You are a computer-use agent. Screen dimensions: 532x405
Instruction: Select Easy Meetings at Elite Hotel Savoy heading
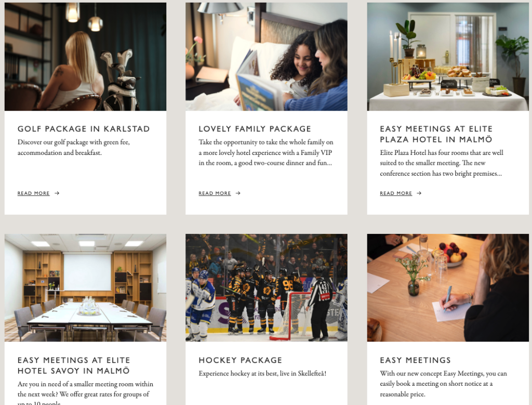pos(74,365)
